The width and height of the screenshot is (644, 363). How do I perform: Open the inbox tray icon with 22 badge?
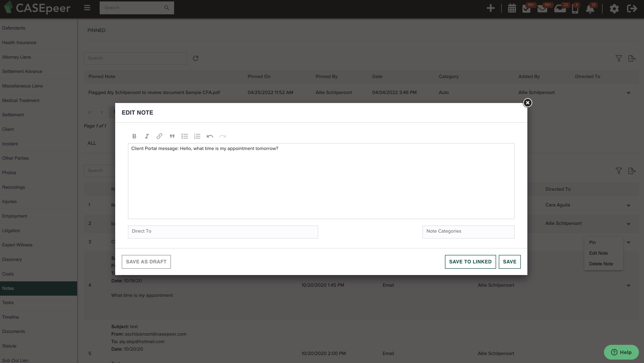point(560,8)
